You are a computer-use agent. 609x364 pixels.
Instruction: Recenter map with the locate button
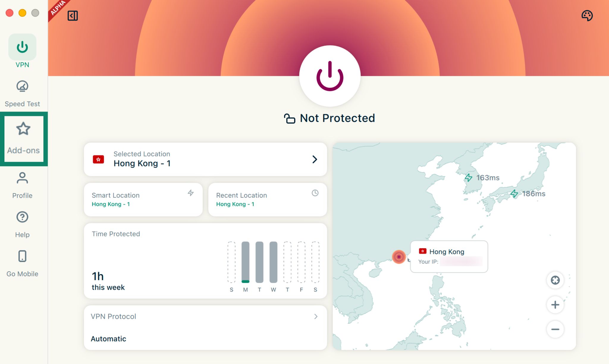pos(555,280)
